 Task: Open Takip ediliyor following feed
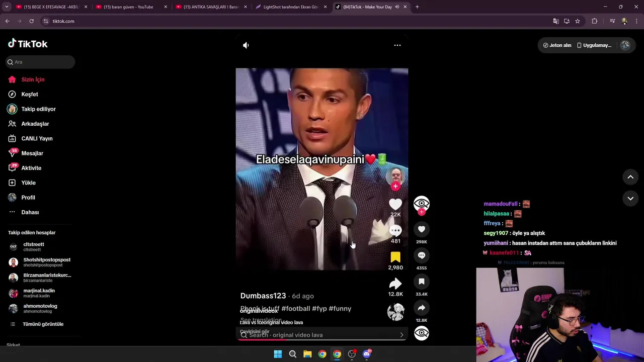click(39, 109)
